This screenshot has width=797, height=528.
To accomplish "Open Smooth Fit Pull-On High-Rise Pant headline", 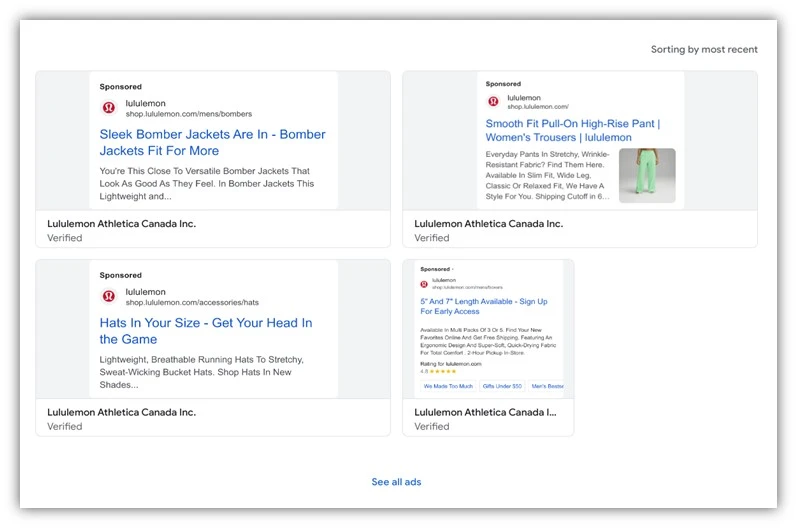I will click(573, 131).
